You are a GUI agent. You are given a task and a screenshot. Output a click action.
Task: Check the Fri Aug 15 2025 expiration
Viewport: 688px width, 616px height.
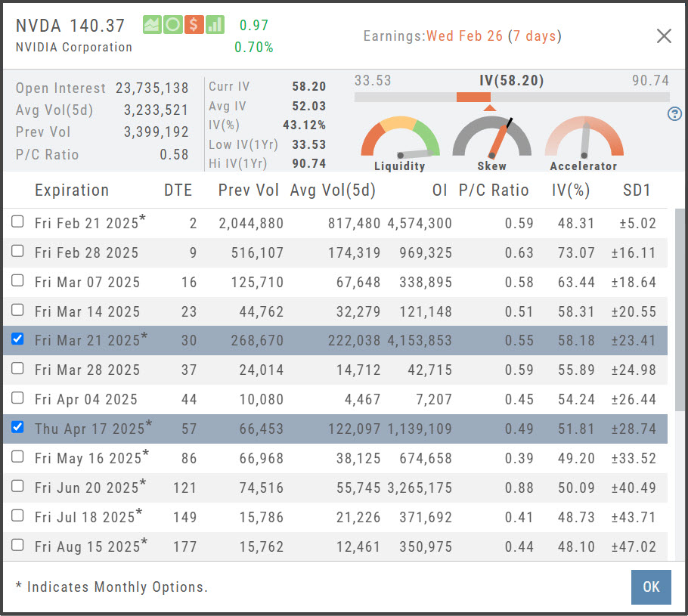(x=17, y=545)
